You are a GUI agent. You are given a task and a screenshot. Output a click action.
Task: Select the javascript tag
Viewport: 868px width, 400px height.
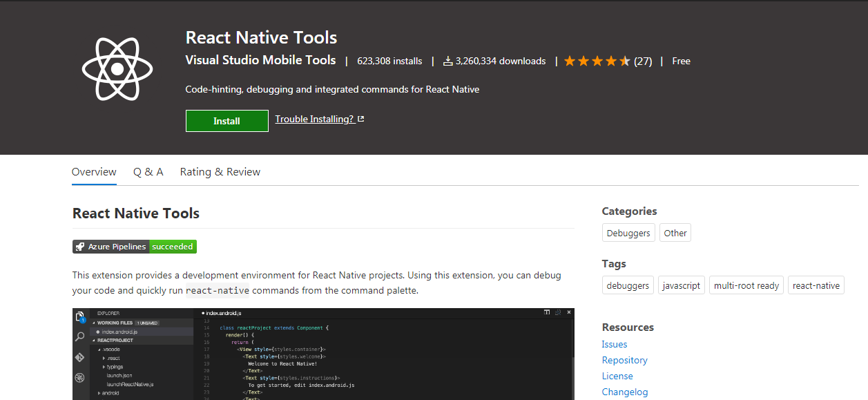click(x=682, y=285)
